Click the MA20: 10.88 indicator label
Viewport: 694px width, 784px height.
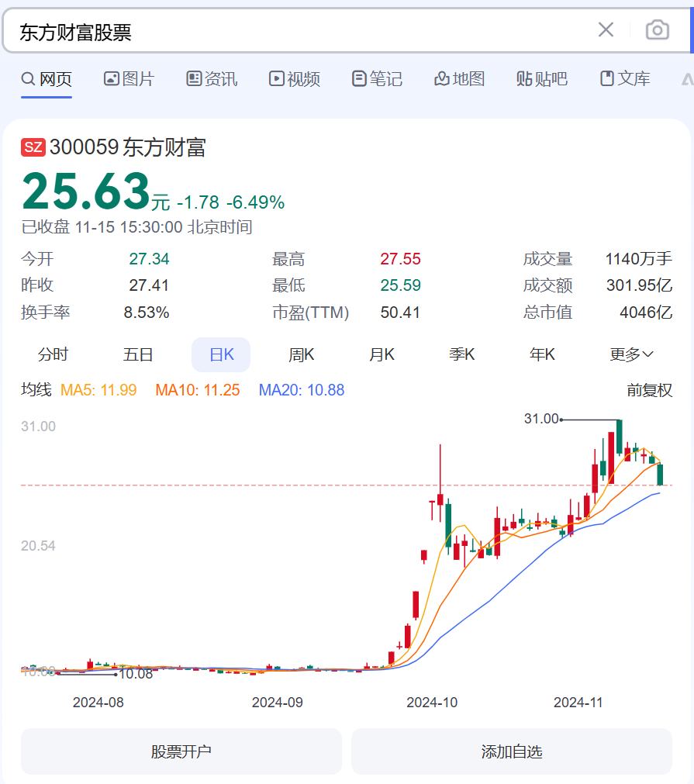tap(302, 390)
